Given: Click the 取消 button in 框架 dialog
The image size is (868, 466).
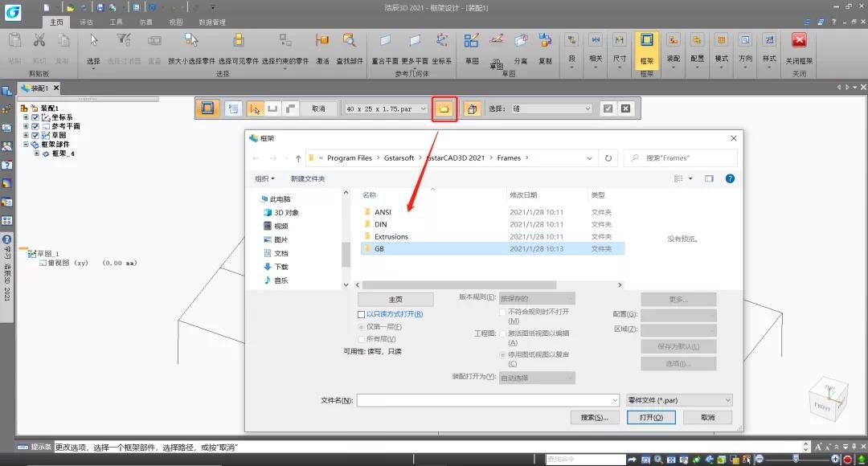Looking at the screenshot, I should [x=707, y=417].
